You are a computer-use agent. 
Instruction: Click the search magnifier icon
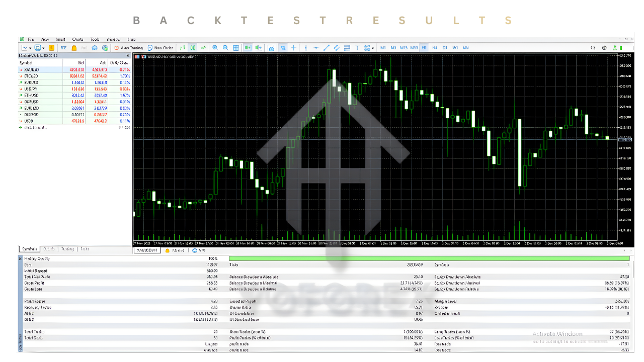tap(593, 48)
